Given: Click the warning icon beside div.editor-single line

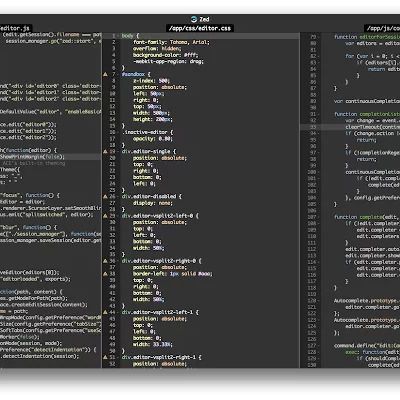Looking at the screenshot, I should tap(105, 151).
